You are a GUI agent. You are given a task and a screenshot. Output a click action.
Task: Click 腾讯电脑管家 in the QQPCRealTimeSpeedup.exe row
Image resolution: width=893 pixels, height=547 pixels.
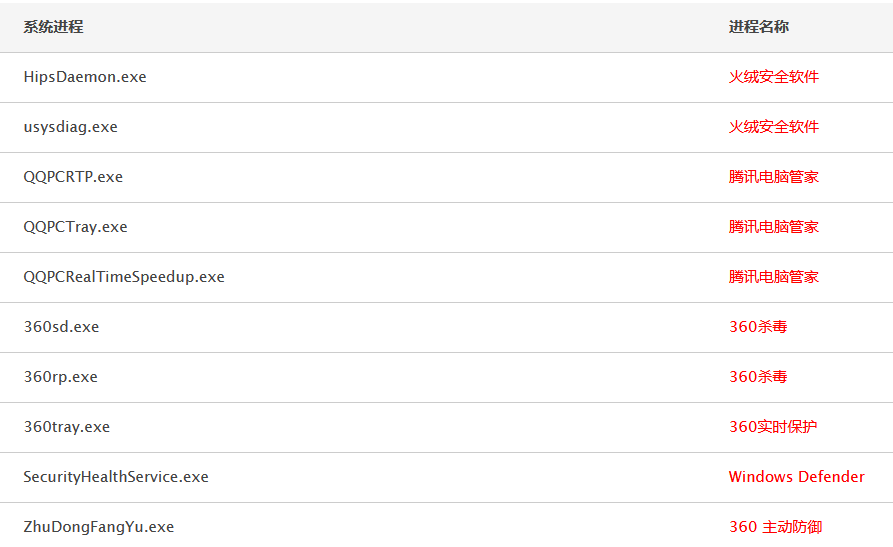click(x=774, y=277)
